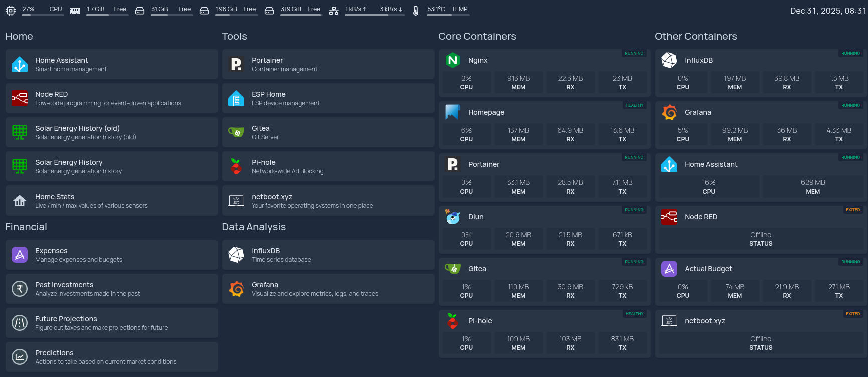Click the CPU chip icon in top bar
The image size is (868, 377).
pyautogui.click(x=10, y=10)
